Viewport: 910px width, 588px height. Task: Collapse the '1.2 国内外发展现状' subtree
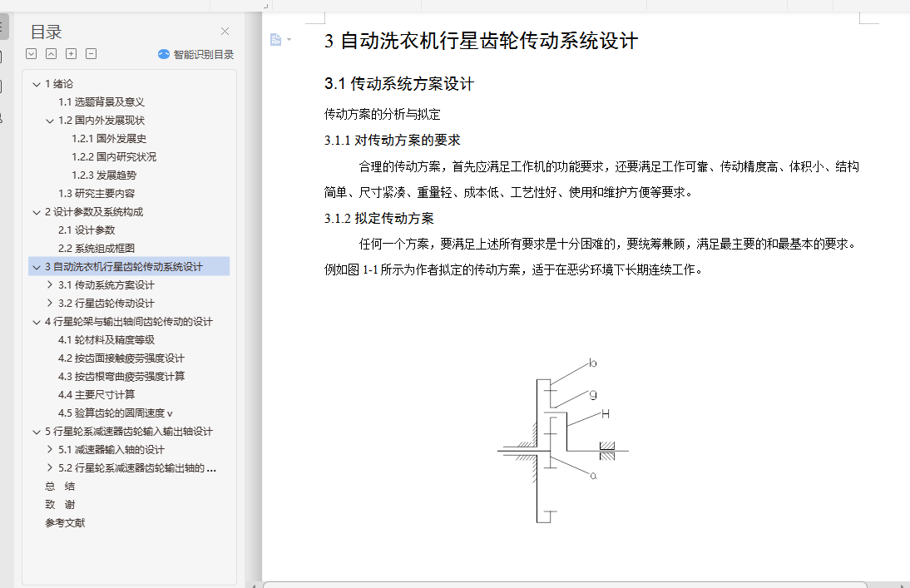click(50, 121)
